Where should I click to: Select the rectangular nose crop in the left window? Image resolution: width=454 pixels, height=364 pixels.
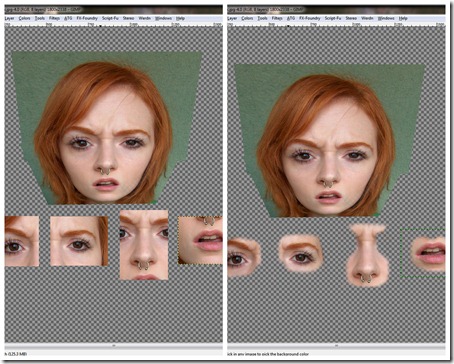144,245
